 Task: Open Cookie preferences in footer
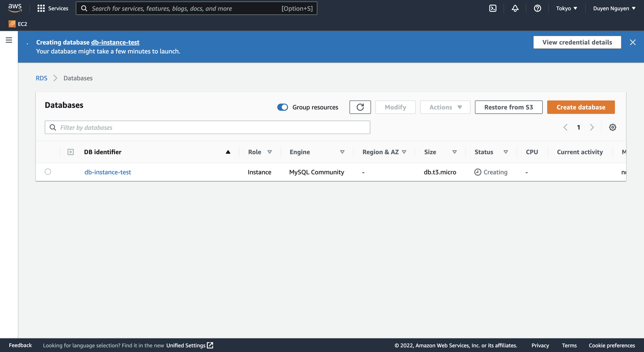tap(612, 345)
